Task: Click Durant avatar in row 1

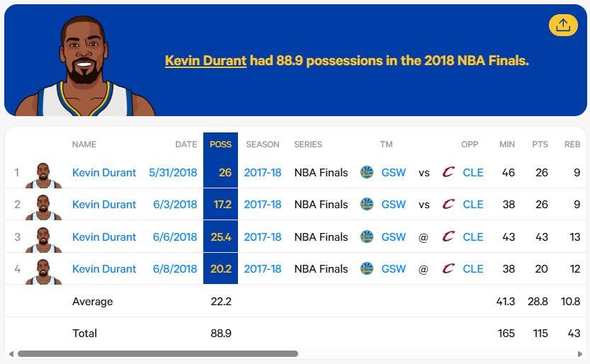Action: (43, 175)
